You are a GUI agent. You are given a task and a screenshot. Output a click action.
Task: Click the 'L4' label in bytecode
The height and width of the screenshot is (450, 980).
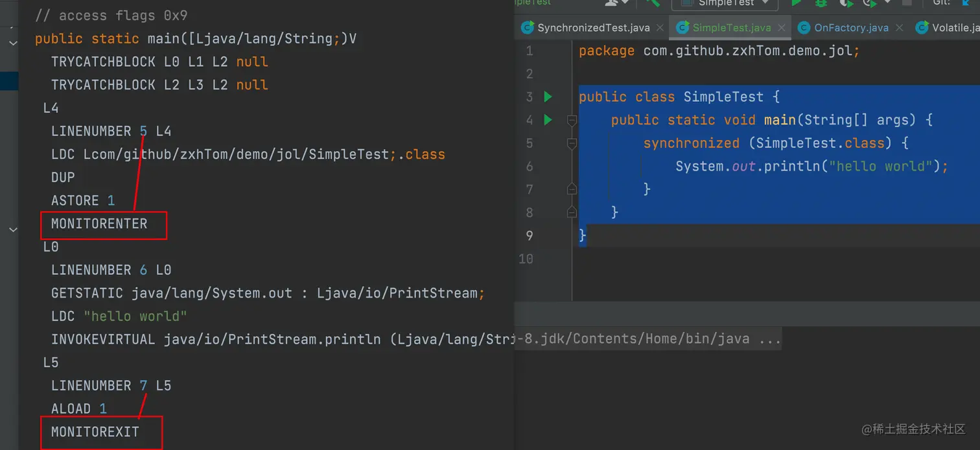(x=51, y=108)
